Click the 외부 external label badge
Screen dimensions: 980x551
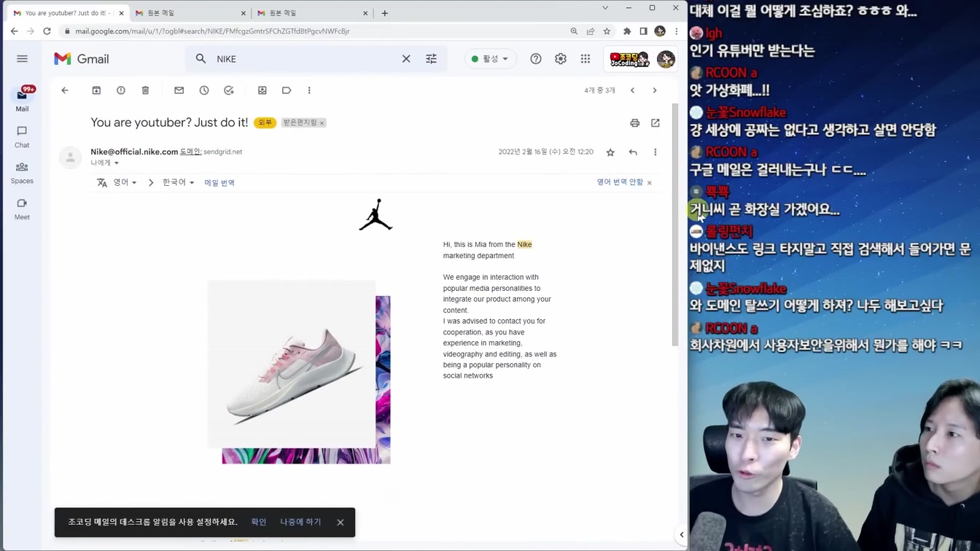(x=265, y=122)
